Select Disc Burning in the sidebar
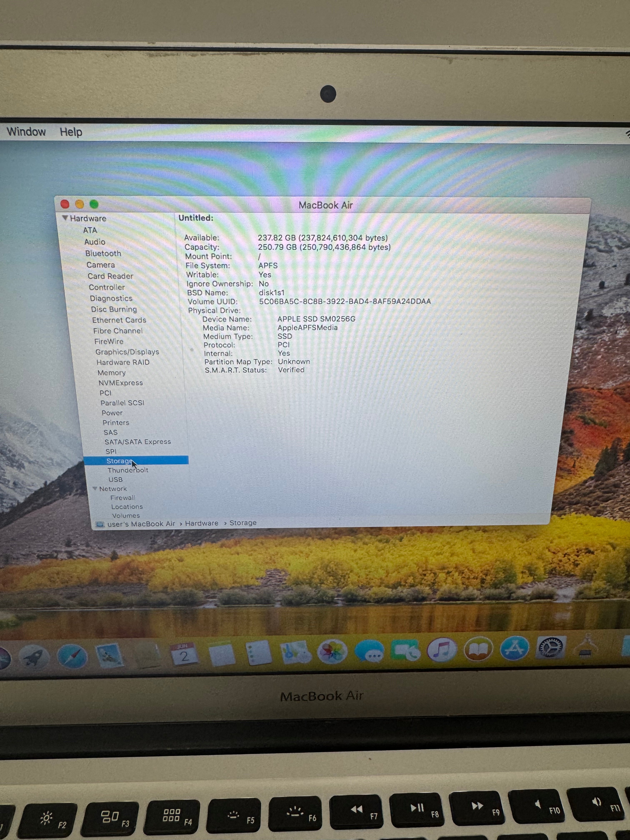 tap(114, 309)
